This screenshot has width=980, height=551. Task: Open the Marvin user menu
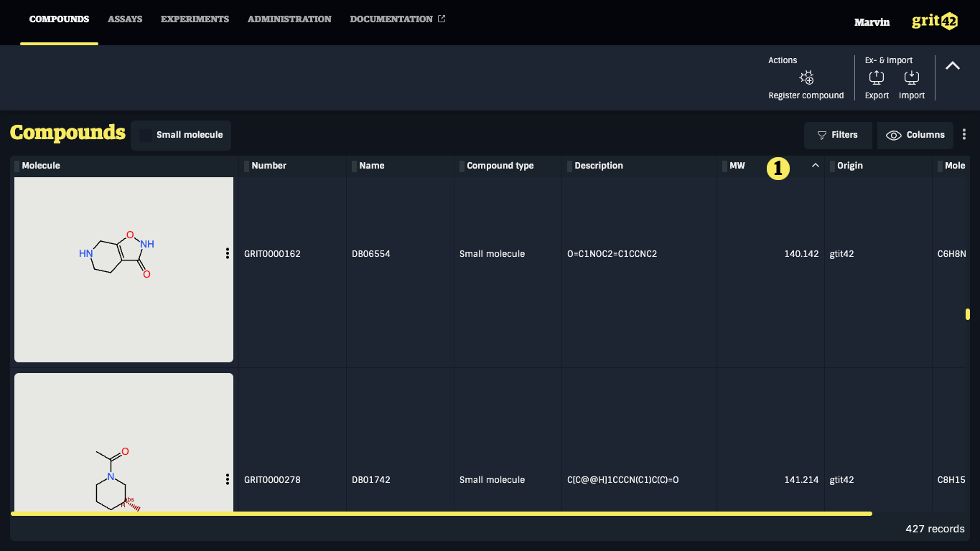pyautogui.click(x=872, y=22)
